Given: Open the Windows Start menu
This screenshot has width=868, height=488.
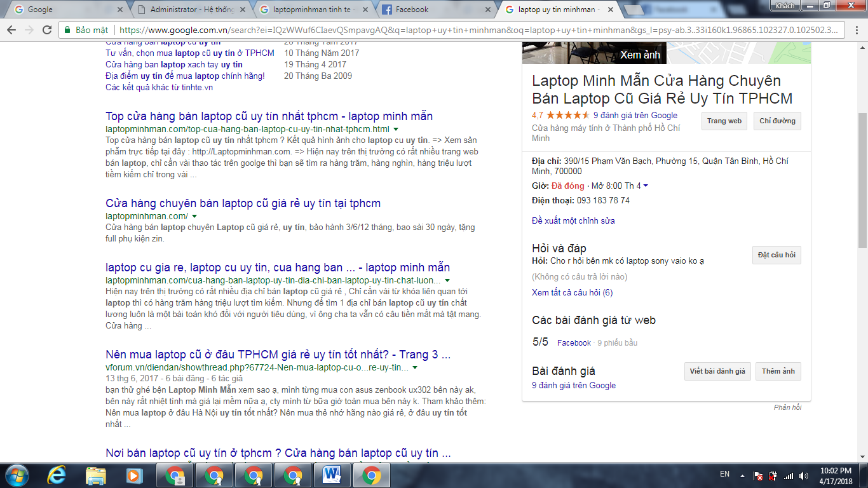Looking at the screenshot, I should tap(17, 475).
